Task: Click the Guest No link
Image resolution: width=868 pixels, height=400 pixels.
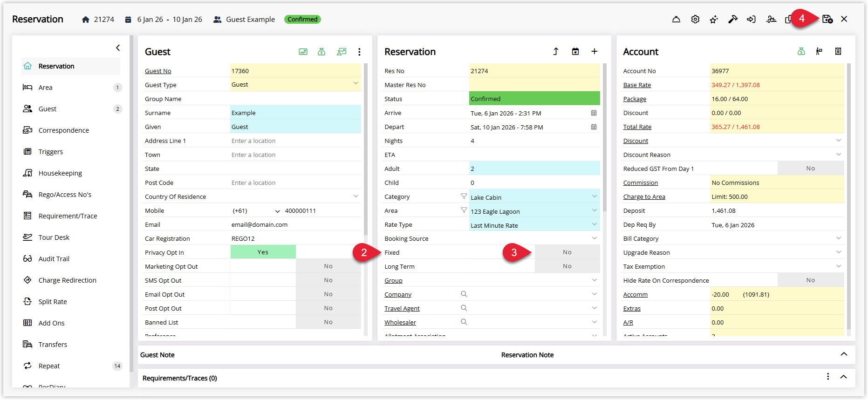Action: 158,71
